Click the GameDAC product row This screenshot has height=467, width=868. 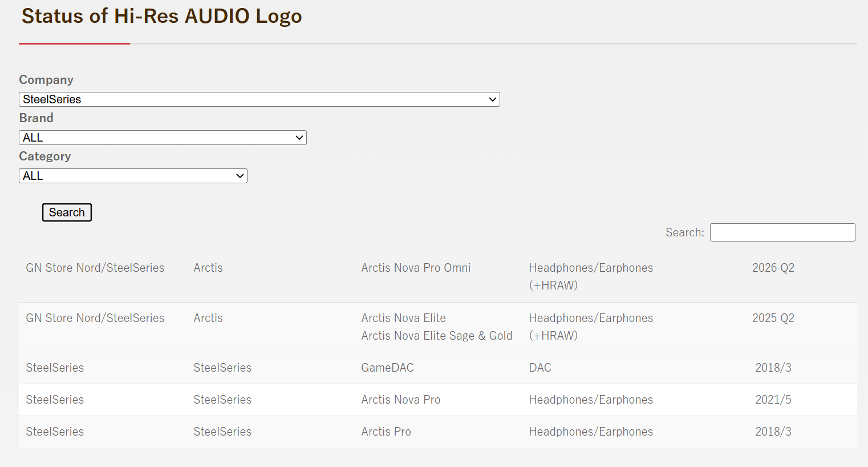click(437, 368)
